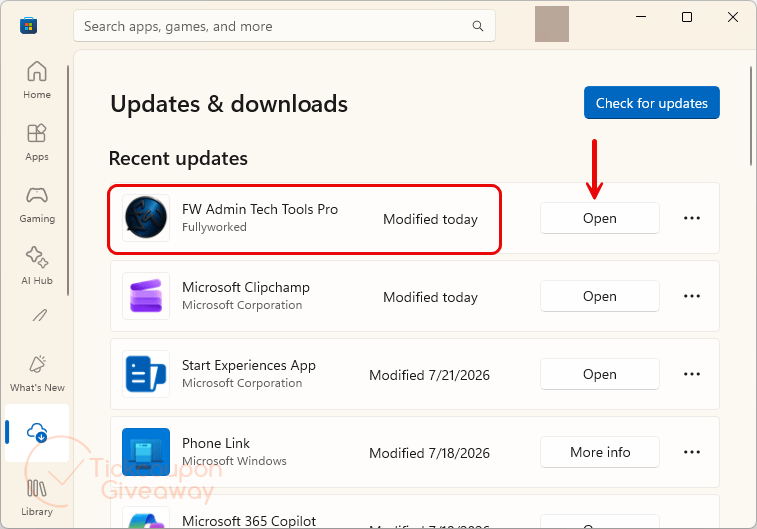This screenshot has height=529, width=757.
Task: Click the Microsoft Windows publisher text
Action: (x=234, y=461)
